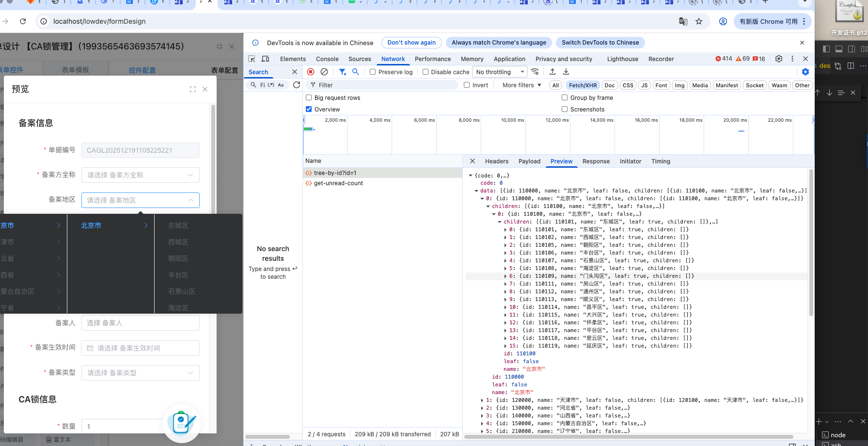
Task: Toggle the network filter funnel icon
Action: pyautogui.click(x=342, y=72)
